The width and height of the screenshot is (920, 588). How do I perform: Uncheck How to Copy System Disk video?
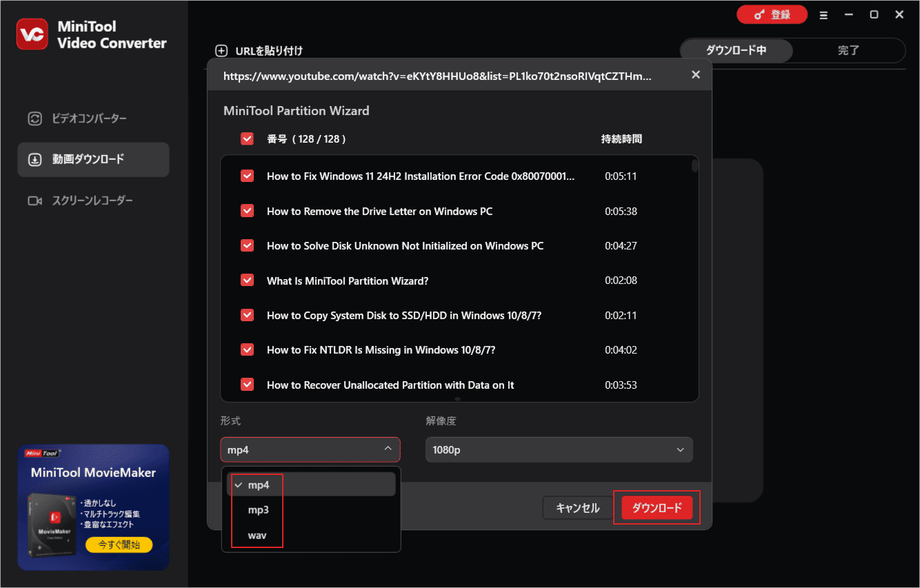[247, 315]
